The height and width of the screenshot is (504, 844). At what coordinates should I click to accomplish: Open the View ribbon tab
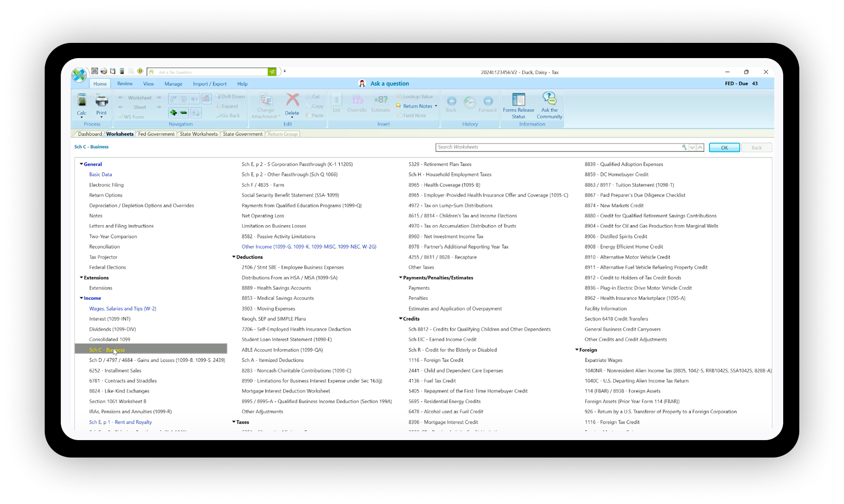[x=148, y=84]
